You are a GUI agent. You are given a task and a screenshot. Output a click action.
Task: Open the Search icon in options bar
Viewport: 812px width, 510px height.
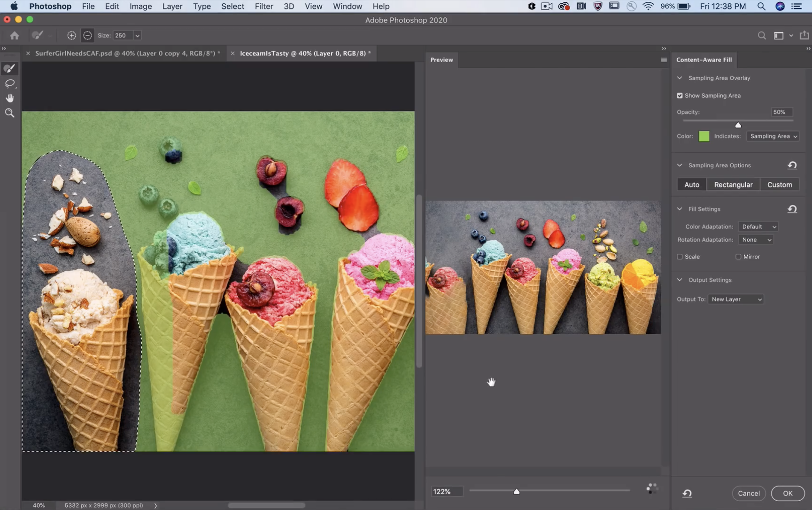762,35
